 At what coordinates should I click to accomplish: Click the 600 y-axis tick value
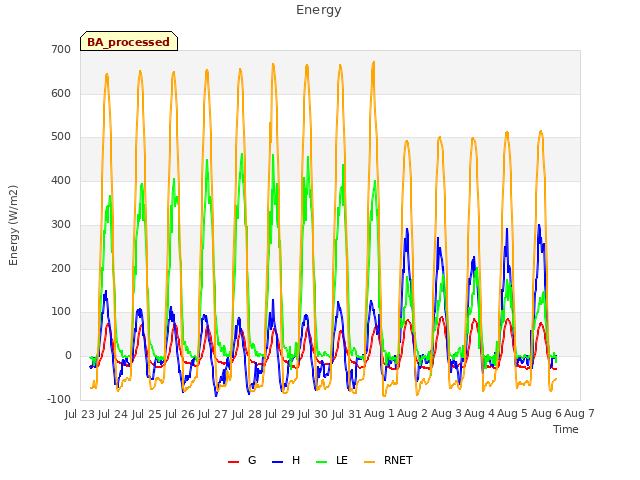(61, 93)
